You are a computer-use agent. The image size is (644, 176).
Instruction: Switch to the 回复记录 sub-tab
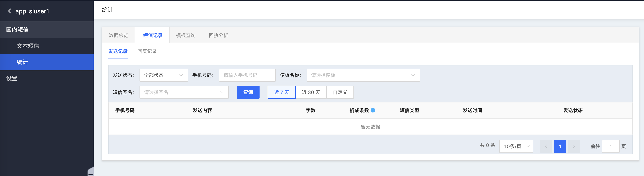147,51
